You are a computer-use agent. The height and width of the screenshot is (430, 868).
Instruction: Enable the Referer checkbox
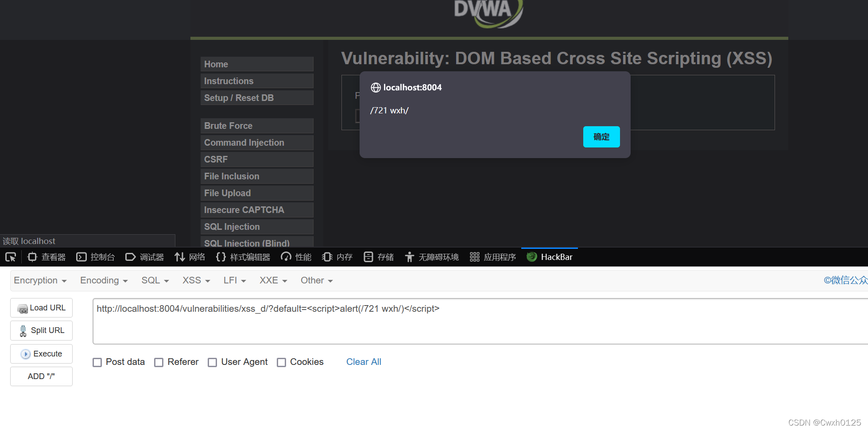point(159,362)
